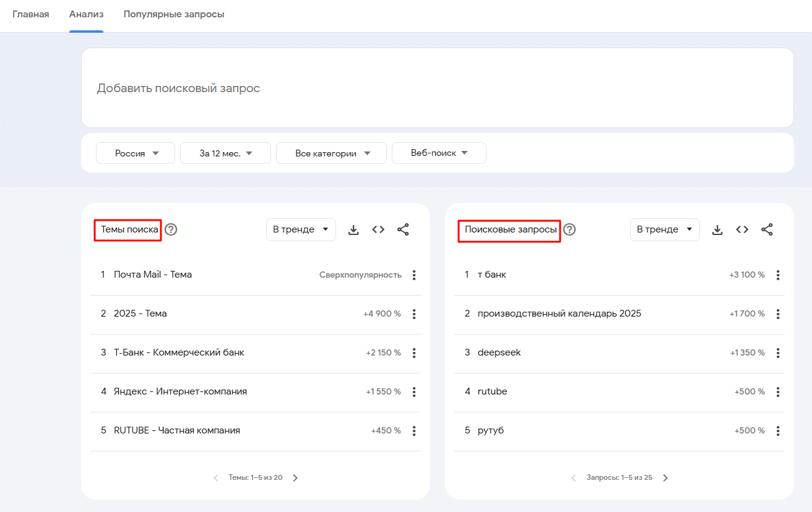Download the Поисковые запросы data
This screenshot has height=512, width=812.
click(717, 229)
